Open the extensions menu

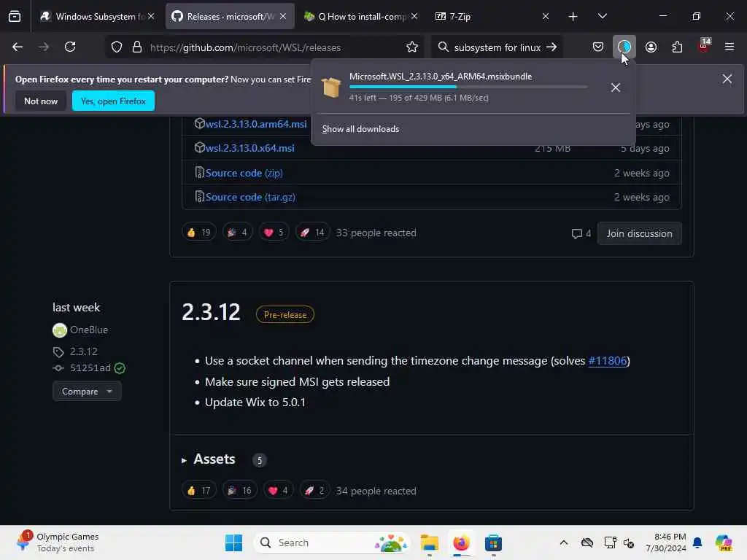[677, 47]
